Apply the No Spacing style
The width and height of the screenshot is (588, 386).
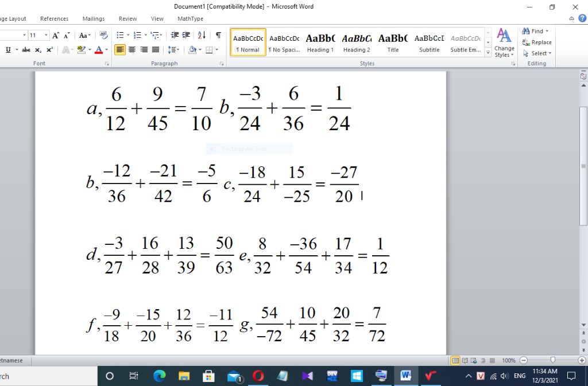click(x=284, y=42)
